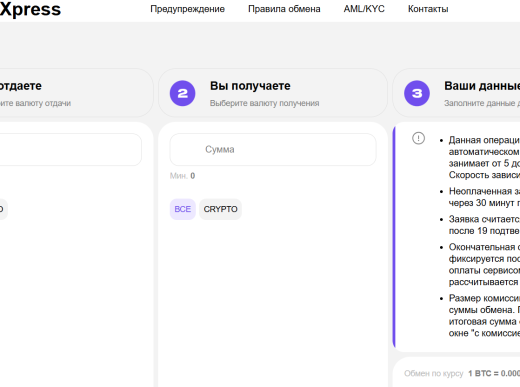
Task: Go to the AML/KYC section
Action: [364, 9]
